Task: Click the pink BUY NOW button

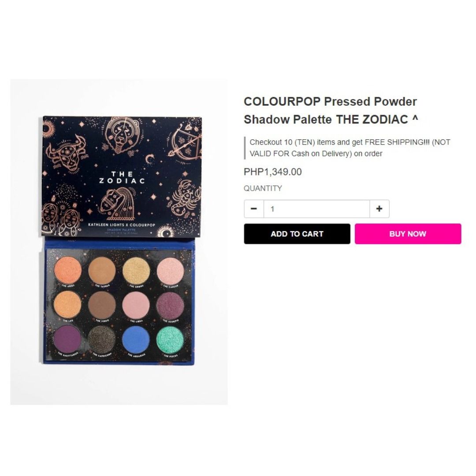Action: click(x=408, y=234)
